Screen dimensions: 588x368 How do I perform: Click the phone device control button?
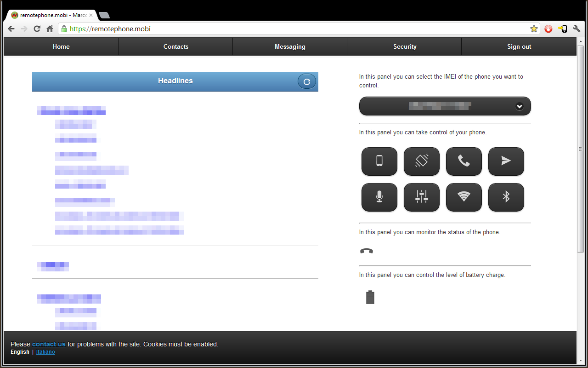(379, 161)
